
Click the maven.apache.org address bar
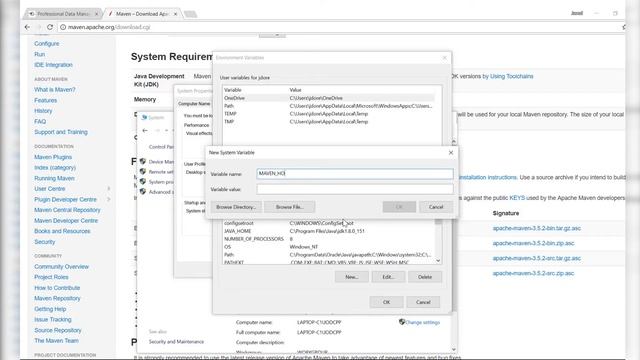pyautogui.click(x=339, y=27)
